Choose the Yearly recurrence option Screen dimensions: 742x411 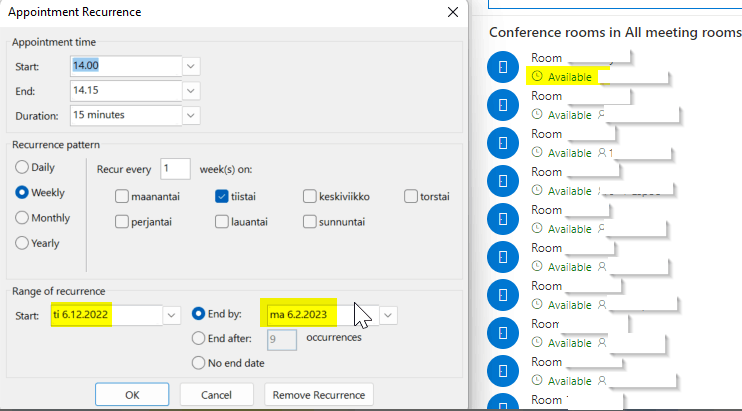pyautogui.click(x=22, y=243)
